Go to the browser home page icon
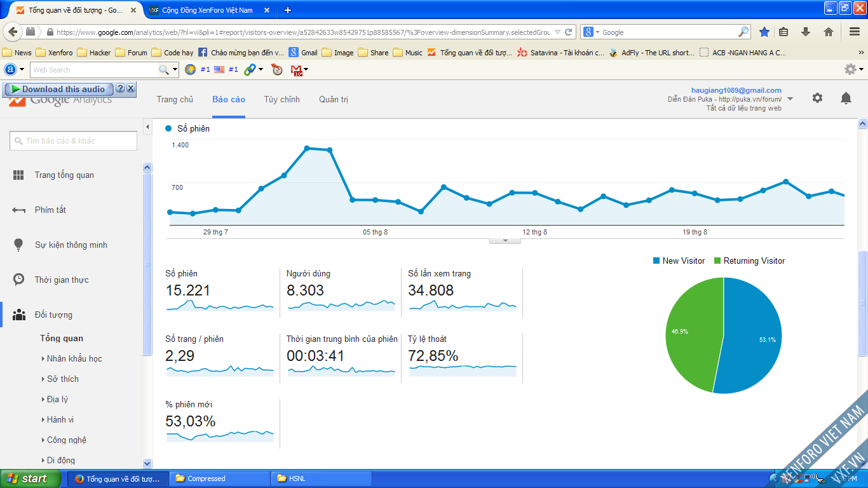 pyautogui.click(x=829, y=32)
